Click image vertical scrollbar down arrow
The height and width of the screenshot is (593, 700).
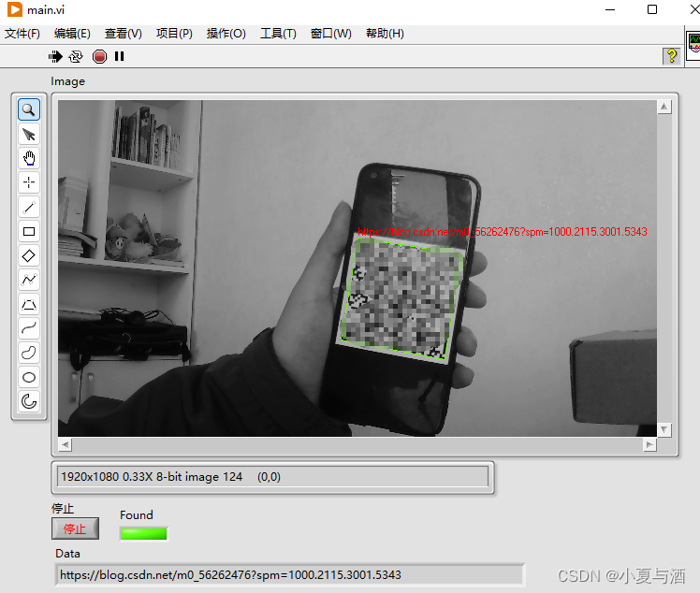click(664, 429)
